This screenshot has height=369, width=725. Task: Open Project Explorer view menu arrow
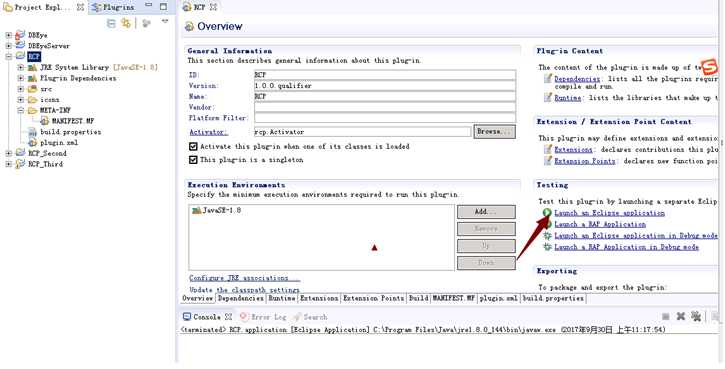pos(165,22)
